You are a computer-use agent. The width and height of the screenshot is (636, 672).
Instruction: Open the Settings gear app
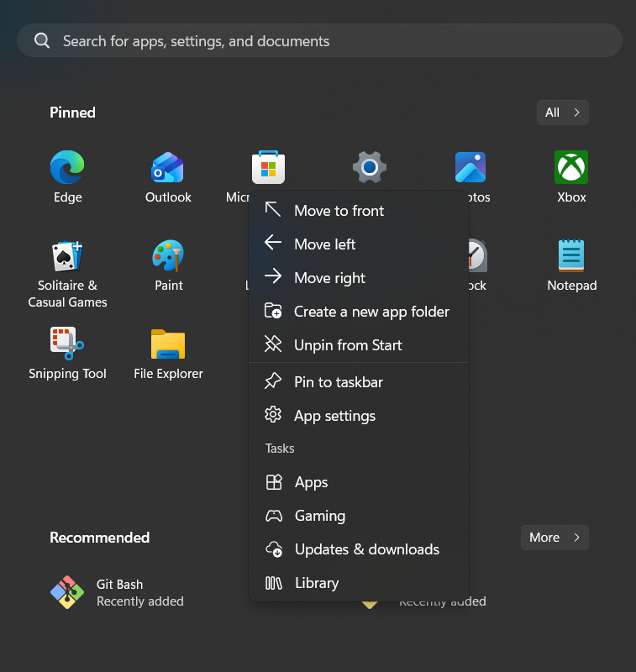click(370, 167)
